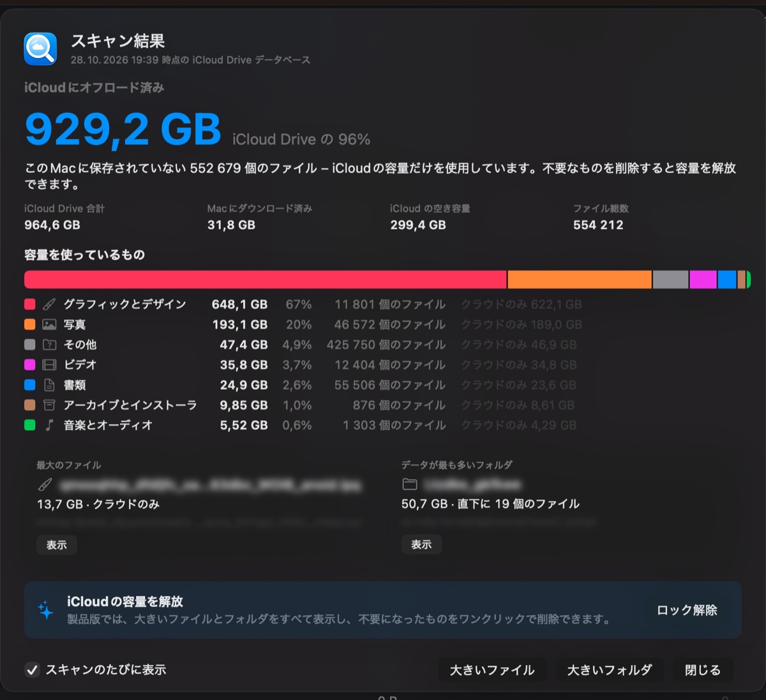
Task: Click the 31,8 GB downloaded value
Action: (231, 225)
